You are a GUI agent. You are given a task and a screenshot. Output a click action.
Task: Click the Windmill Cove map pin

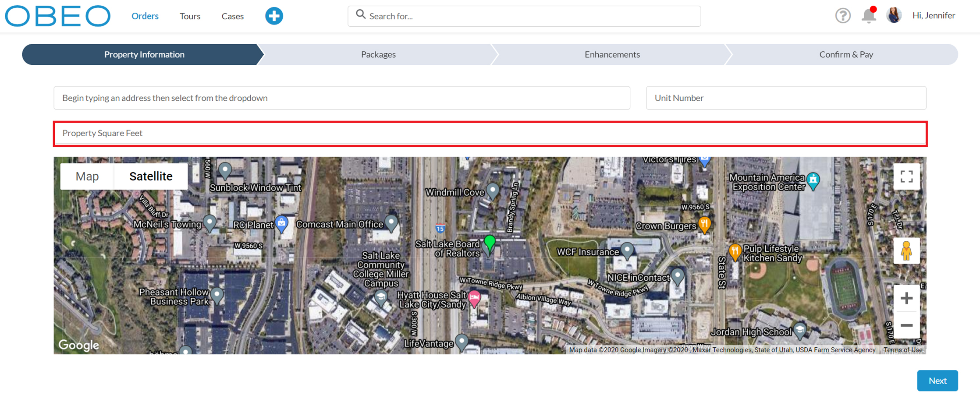[492, 192]
